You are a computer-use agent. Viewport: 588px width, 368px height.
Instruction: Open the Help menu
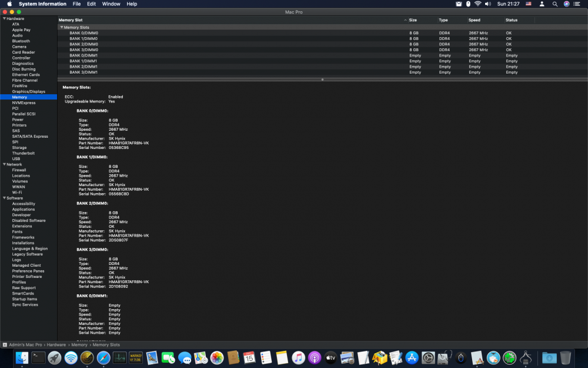point(132,4)
